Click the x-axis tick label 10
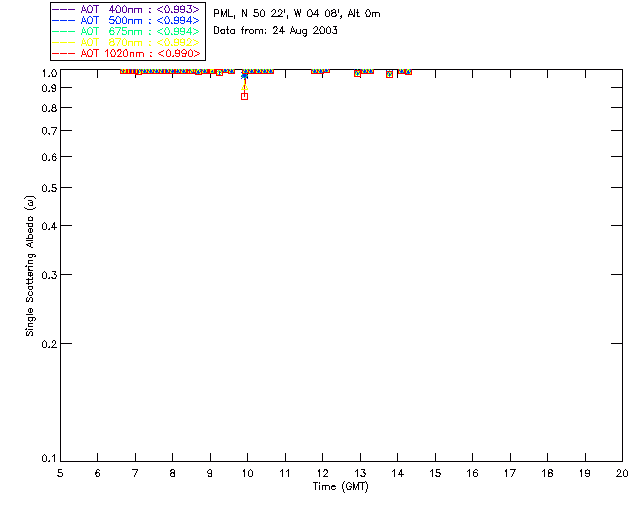The image size is (640, 512). [247, 473]
